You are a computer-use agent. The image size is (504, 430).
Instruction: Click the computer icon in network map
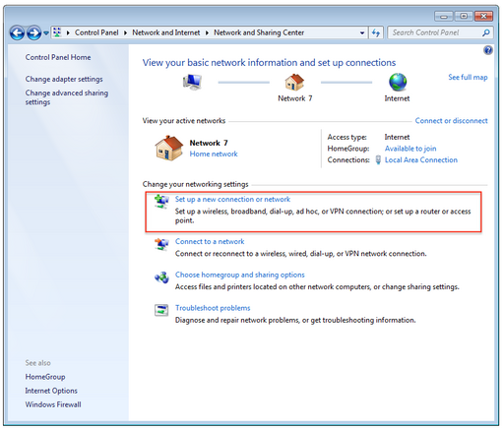pyautogui.click(x=192, y=82)
